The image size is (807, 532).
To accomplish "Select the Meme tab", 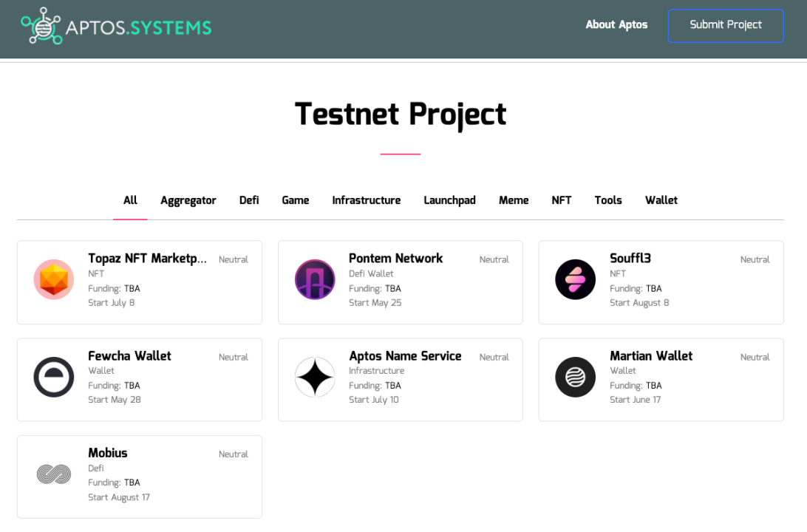I will click(514, 200).
